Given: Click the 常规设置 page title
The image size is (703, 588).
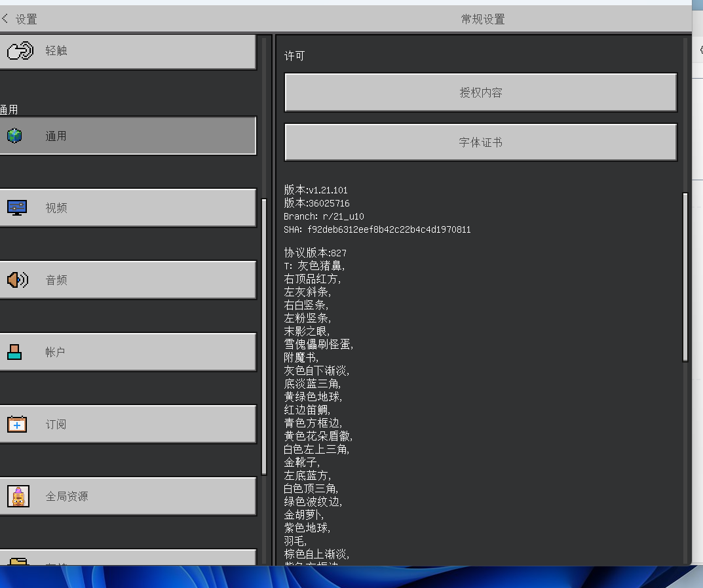Looking at the screenshot, I should click(x=483, y=20).
